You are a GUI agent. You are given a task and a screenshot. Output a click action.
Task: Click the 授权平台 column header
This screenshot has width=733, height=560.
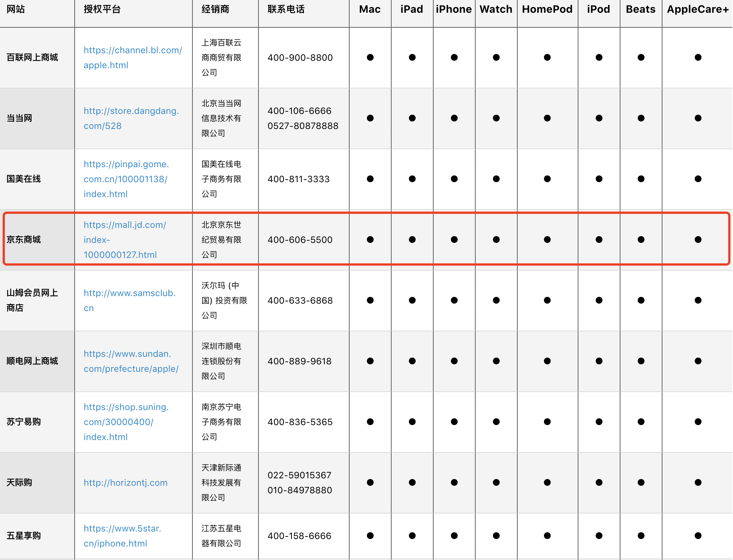point(102,9)
